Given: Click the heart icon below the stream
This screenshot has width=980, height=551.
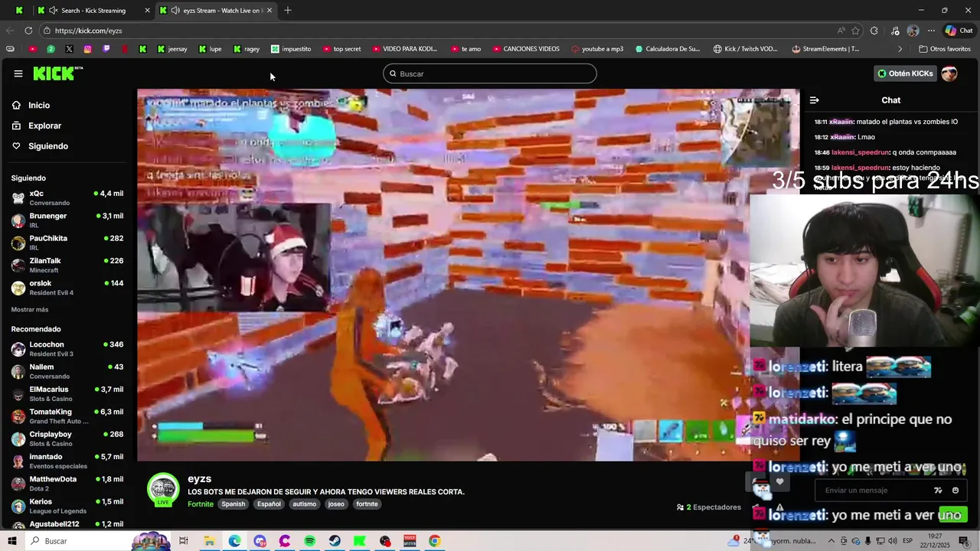Looking at the screenshot, I should [779, 481].
